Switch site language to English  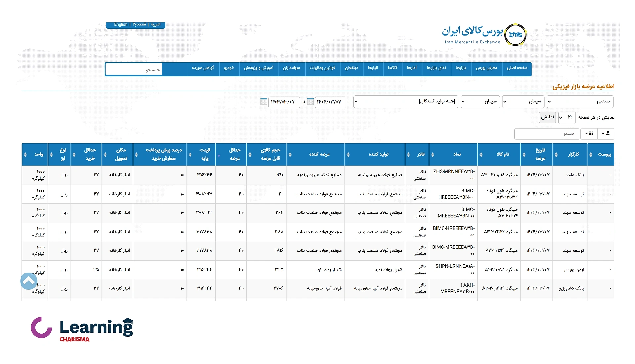121,25
